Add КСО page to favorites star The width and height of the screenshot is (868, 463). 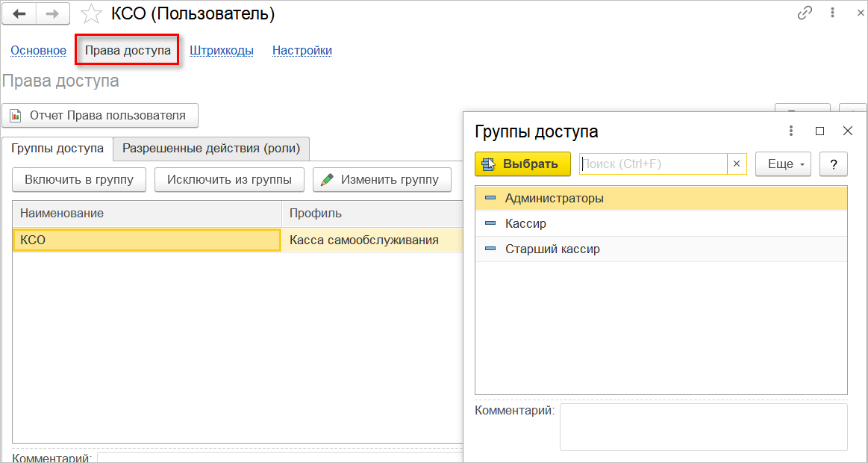[91, 13]
